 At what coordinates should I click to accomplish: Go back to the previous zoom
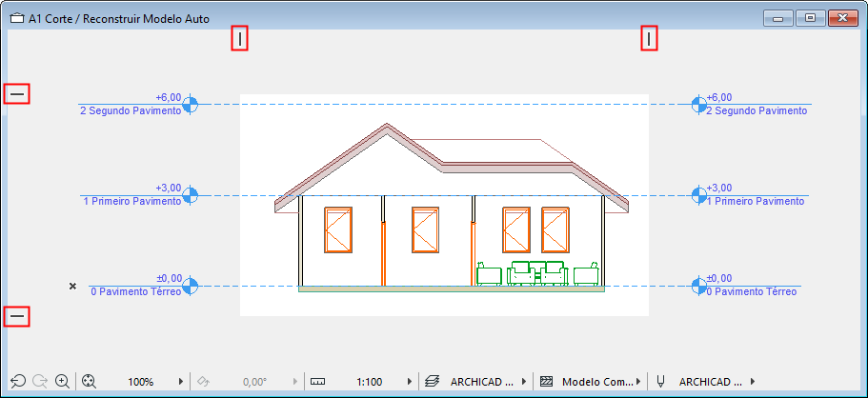pos(18,381)
